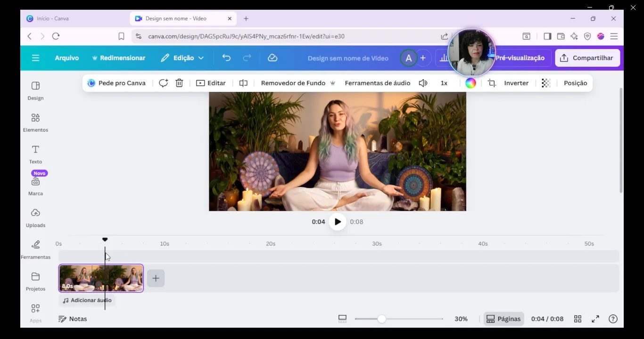Open the hamburger main menu
The width and height of the screenshot is (644, 339).
(35, 58)
